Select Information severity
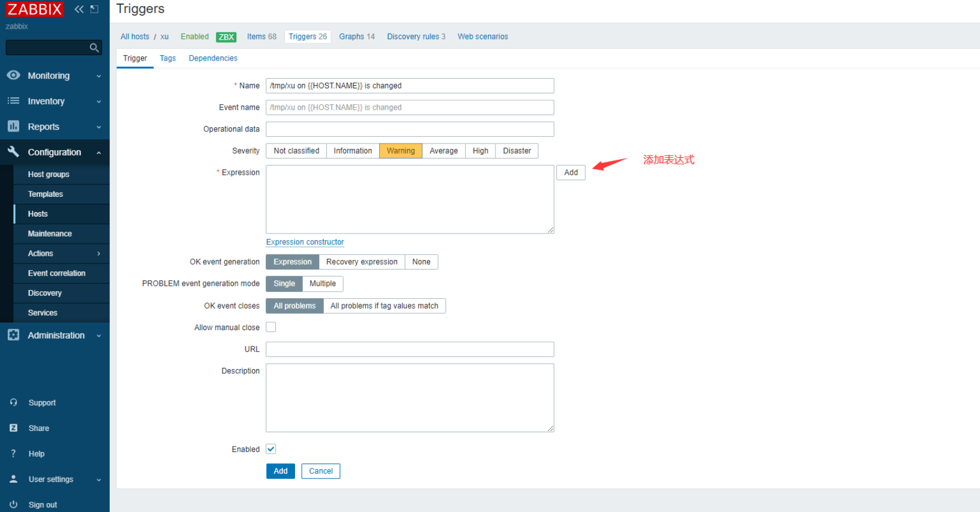980x512 pixels. point(353,151)
